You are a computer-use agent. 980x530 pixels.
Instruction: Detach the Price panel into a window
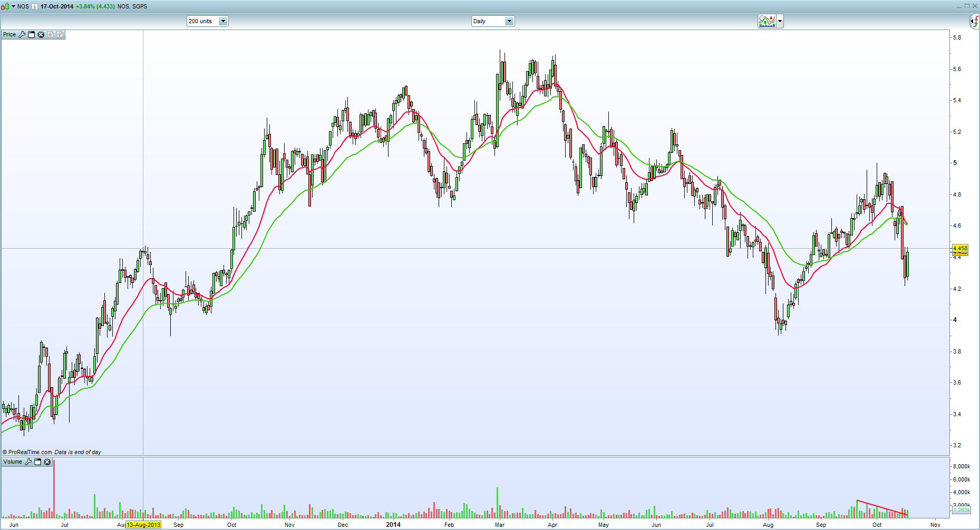point(32,34)
